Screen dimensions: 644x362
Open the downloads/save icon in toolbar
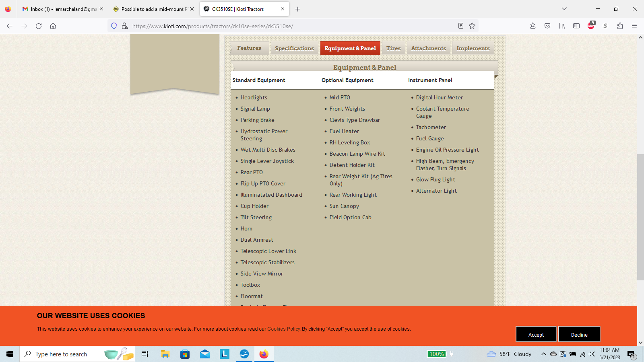click(533, 26)
